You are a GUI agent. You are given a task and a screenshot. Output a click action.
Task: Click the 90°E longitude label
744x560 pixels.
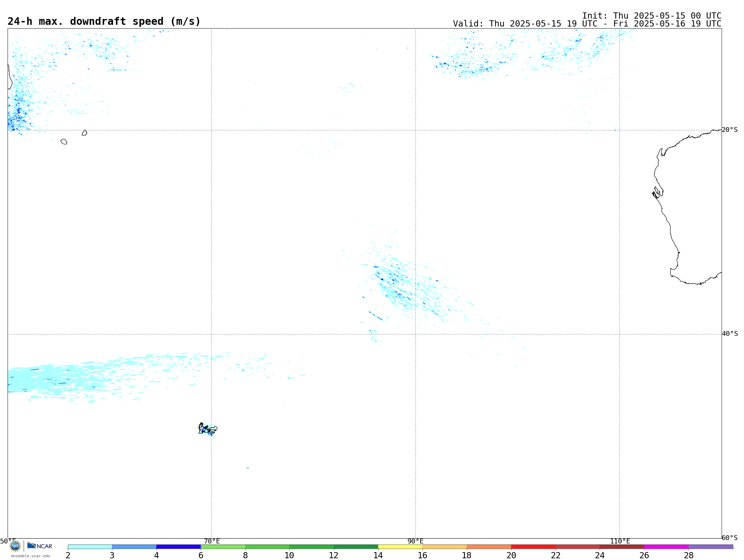coord(415,541)
